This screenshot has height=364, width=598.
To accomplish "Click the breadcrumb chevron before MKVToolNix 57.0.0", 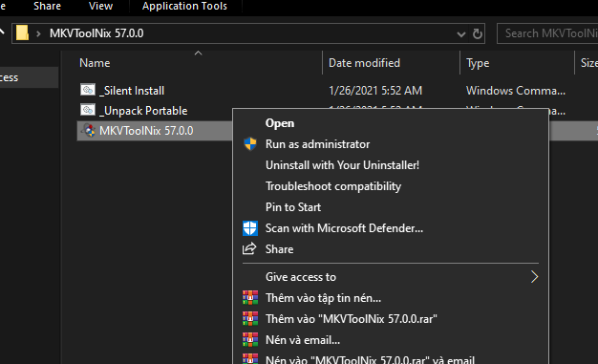I will pos(38,33).
